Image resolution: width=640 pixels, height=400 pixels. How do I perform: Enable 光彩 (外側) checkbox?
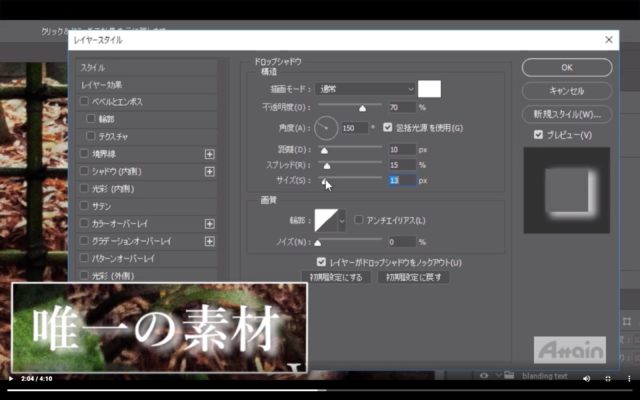coord(84,276)
